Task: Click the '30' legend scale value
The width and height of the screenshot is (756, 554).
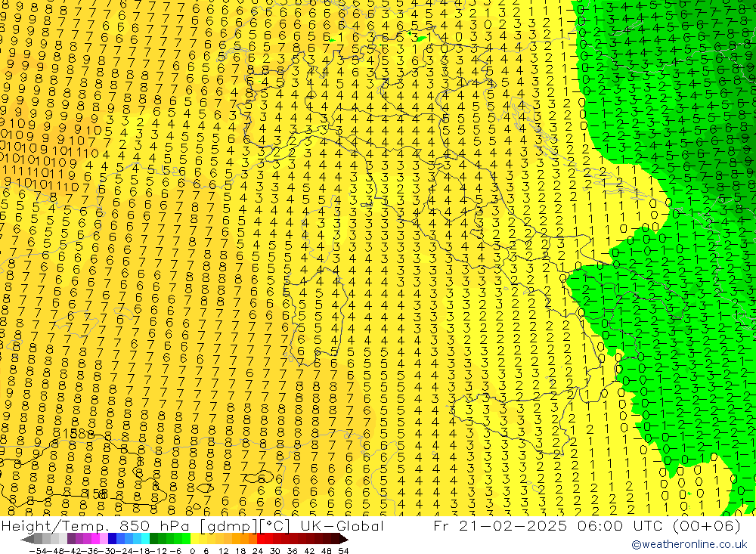Action: [275, 551]
